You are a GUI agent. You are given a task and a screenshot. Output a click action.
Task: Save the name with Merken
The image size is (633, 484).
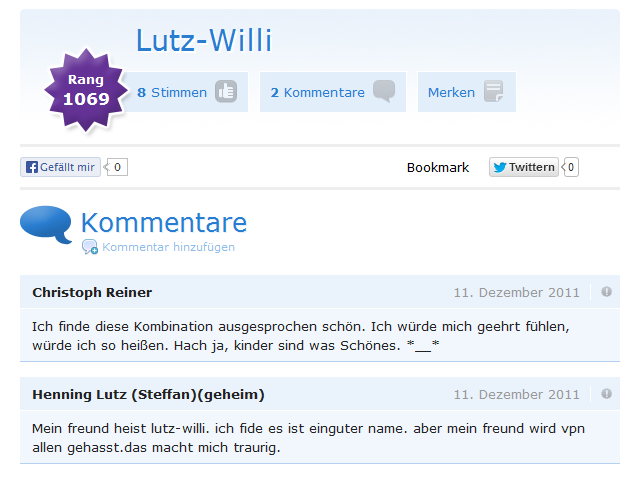[467, 92]
